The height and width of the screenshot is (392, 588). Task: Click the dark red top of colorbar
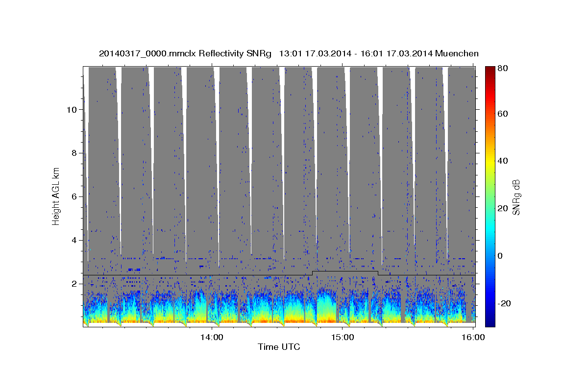coord(490,69)
